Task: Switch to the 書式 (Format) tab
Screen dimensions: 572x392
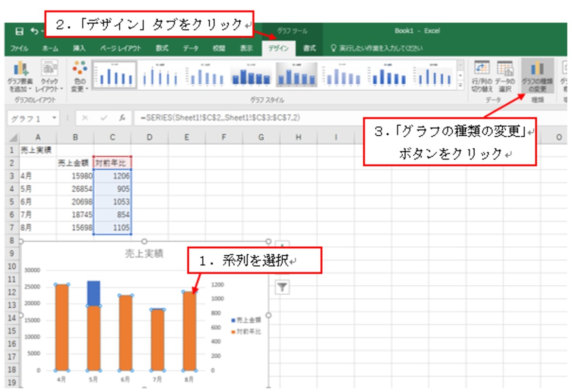Action: pos(309,48)
